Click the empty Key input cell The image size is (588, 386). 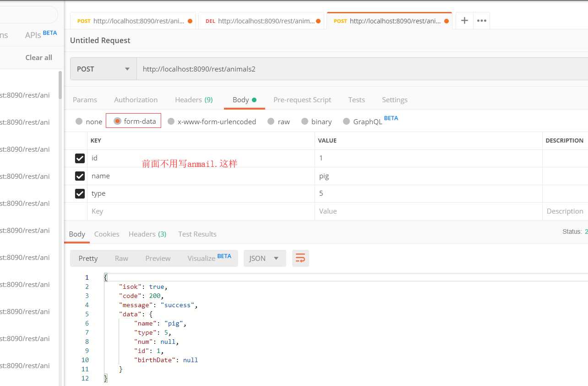[x=201, y=211]
